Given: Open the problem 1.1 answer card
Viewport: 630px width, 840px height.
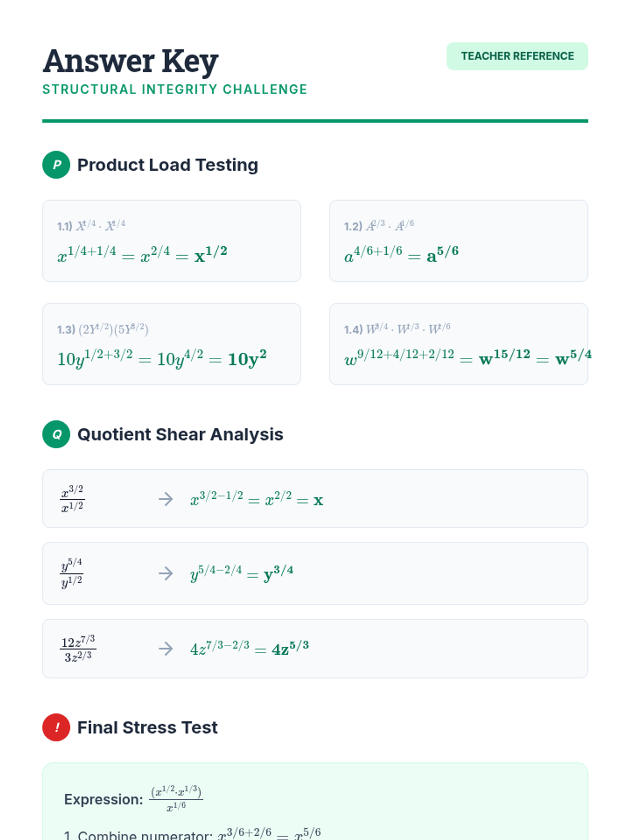Looking at the screenshot, I should [171, 240].
